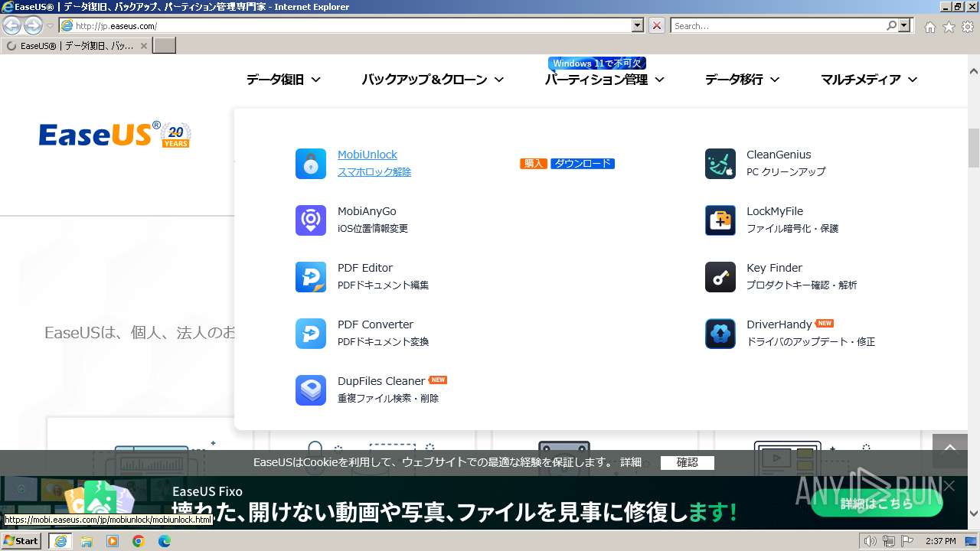Open the address bar history dropdown
The image size is (980, 551).
(638, 25)
